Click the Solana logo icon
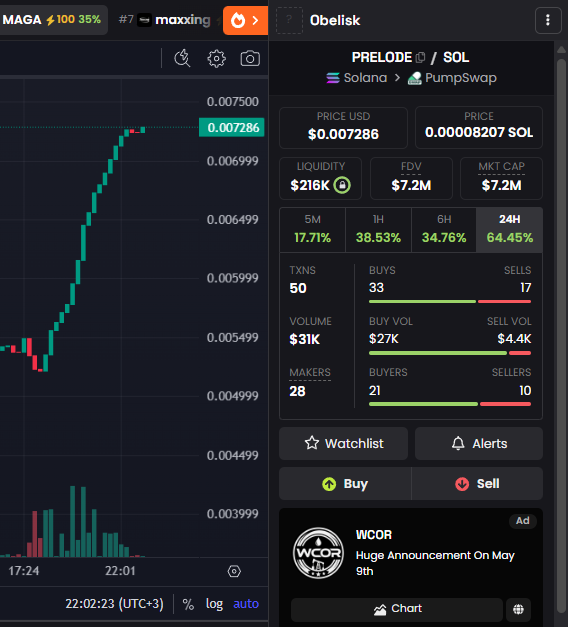Screen dimensions: 568x627 coord(333,78)
